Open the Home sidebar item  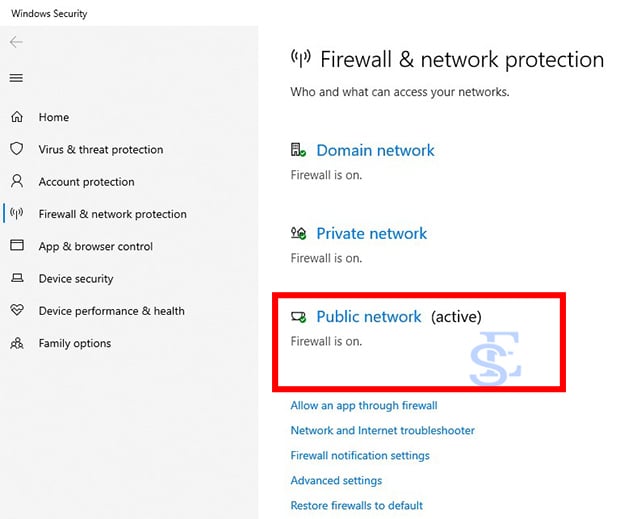tap(54, 117)
